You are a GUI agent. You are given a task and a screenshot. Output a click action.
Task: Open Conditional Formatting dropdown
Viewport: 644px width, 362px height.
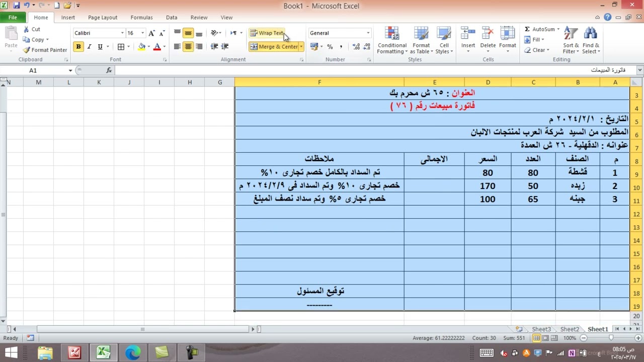(x=392, y=40)
